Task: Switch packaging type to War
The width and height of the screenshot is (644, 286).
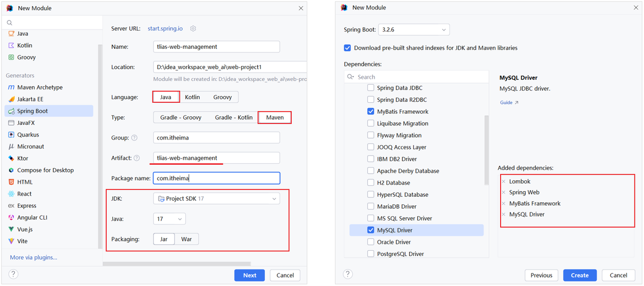Action: (187, 239)
